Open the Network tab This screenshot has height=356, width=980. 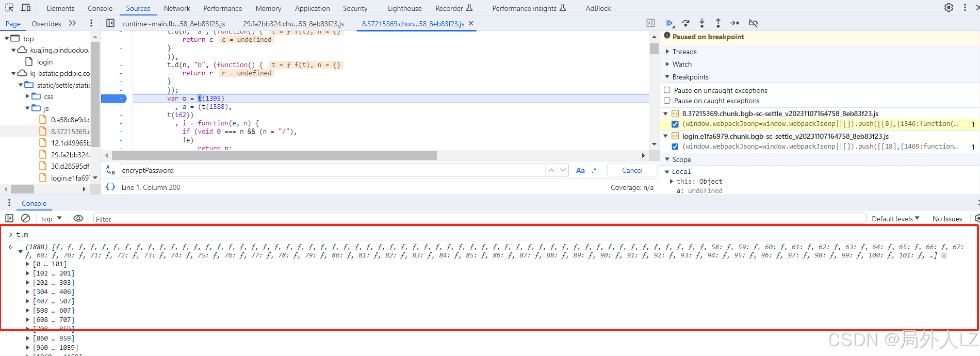[177, 8]
